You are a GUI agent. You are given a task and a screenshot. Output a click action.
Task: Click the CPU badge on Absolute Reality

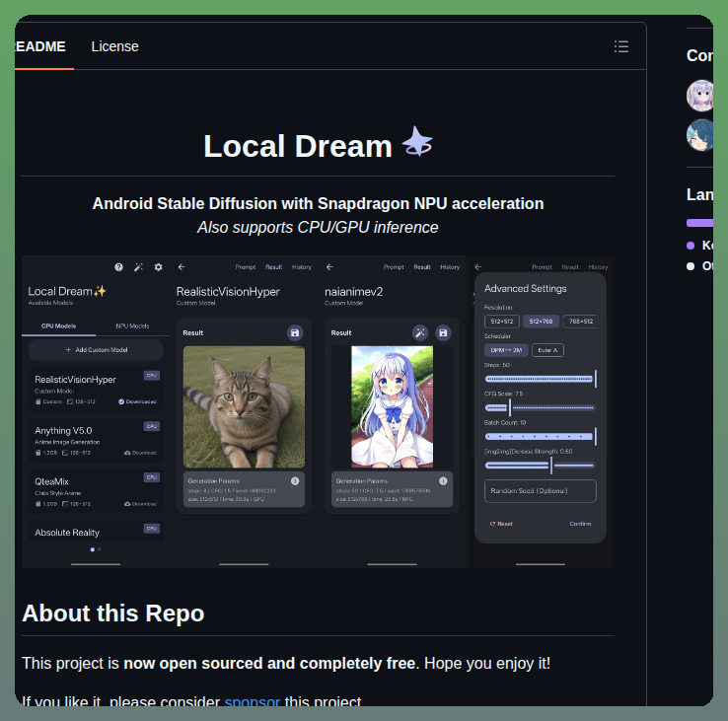(x=152, y=529)
